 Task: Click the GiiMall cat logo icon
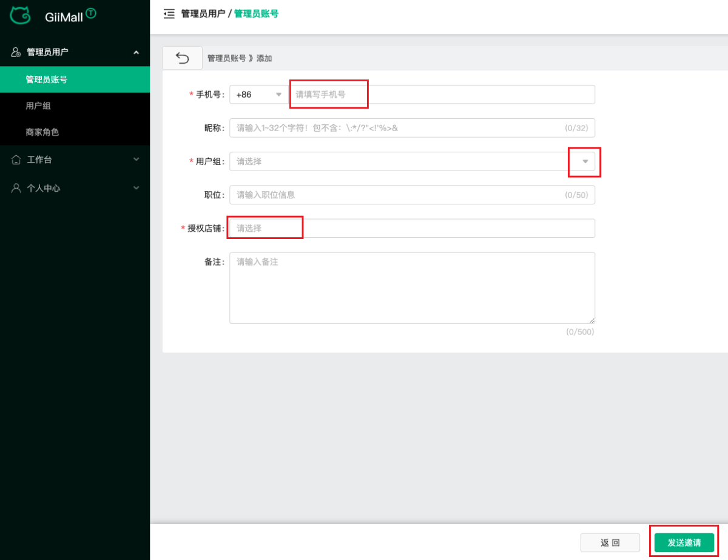[x=21, y=15]
